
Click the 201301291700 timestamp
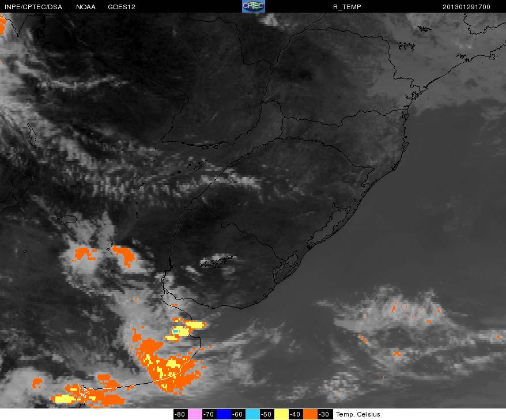[x=466, y=7]
